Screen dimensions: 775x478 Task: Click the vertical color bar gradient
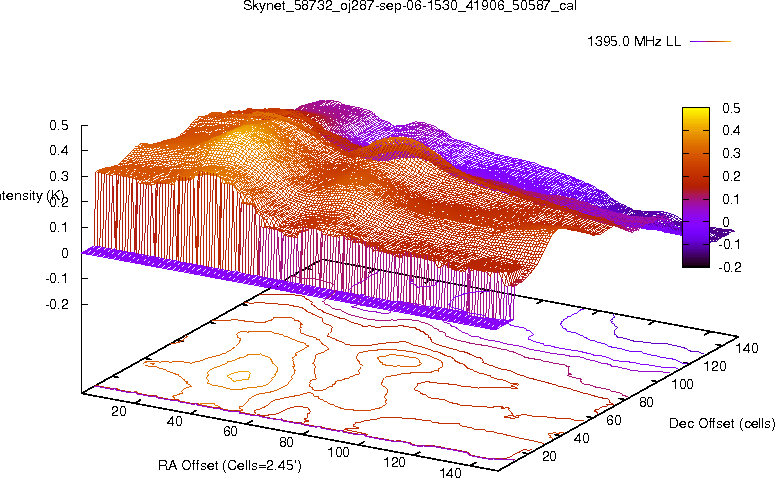[695, 187]
